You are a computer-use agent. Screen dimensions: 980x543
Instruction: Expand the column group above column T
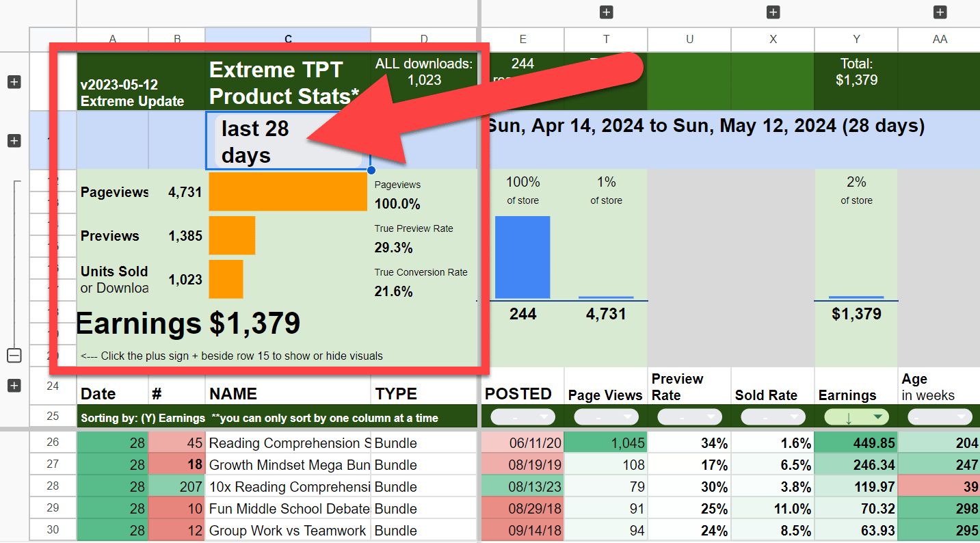[x=606, y=12]
